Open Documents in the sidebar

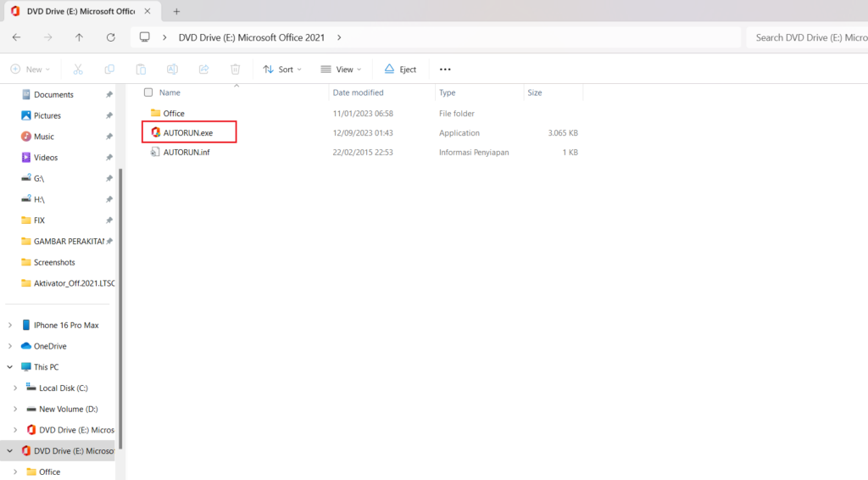point(53,95)
